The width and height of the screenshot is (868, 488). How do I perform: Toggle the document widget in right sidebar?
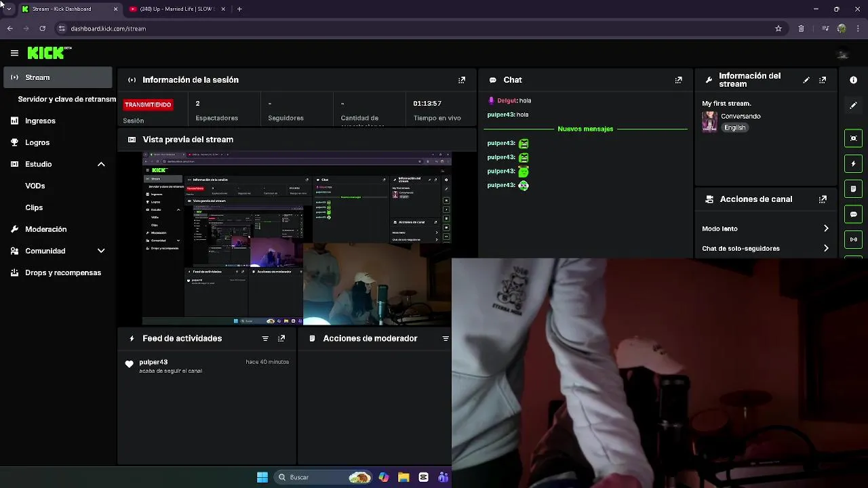click(x=853, y=188)
